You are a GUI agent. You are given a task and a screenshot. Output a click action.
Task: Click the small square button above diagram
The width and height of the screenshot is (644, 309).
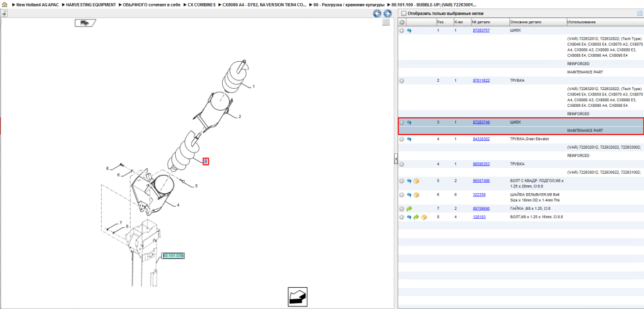pyautogui.click(x=386, y=23)
